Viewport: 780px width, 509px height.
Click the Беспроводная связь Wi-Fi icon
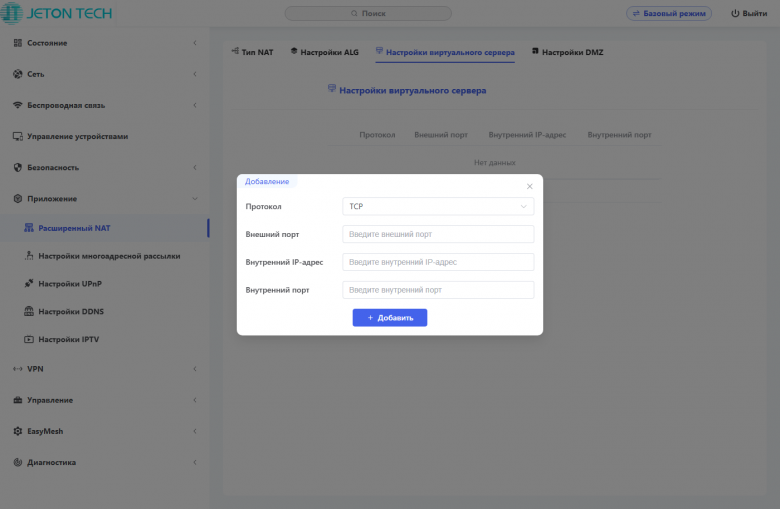click(18, 105)
